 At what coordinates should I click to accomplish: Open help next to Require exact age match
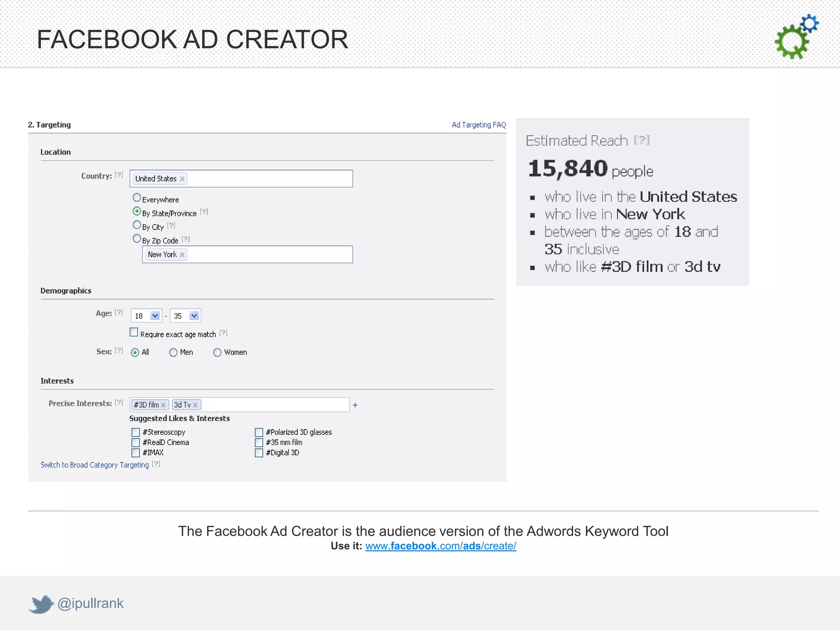(223, 333)
